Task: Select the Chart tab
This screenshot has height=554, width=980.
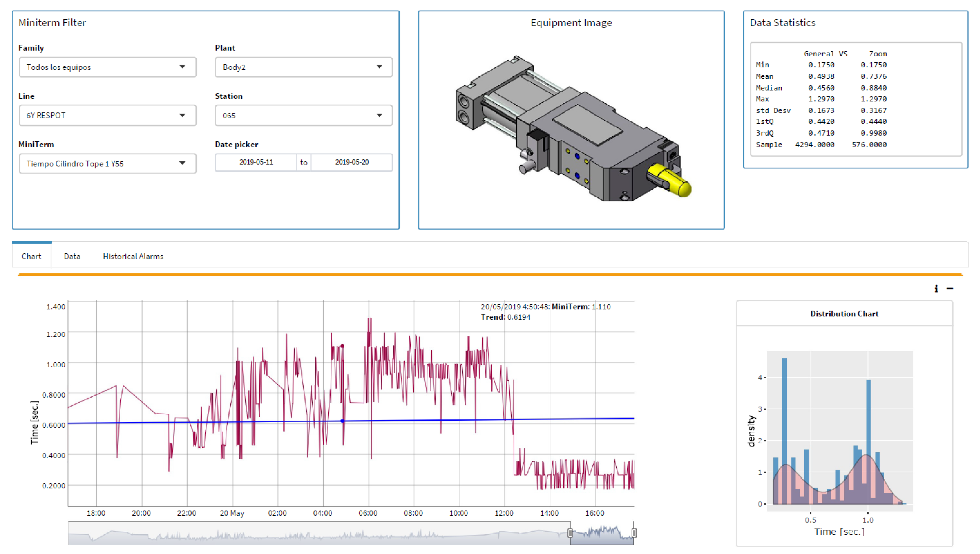Action: click(x=31, y=256)
